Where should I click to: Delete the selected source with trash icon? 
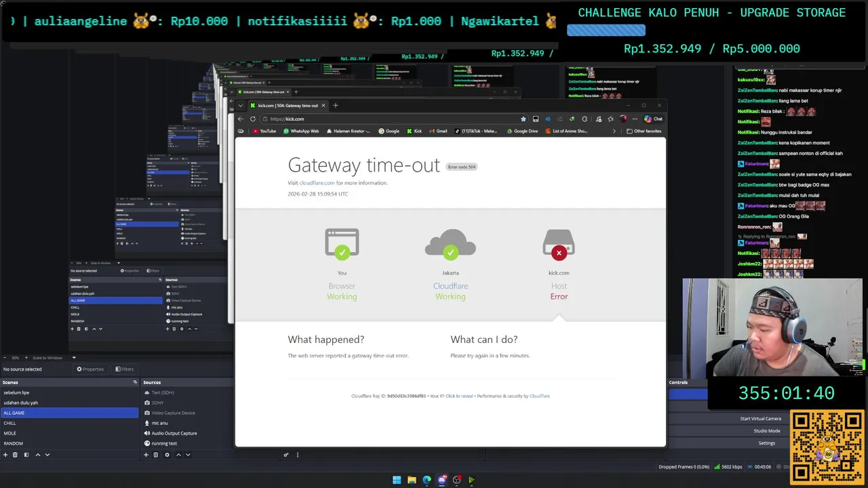point(155,455)
